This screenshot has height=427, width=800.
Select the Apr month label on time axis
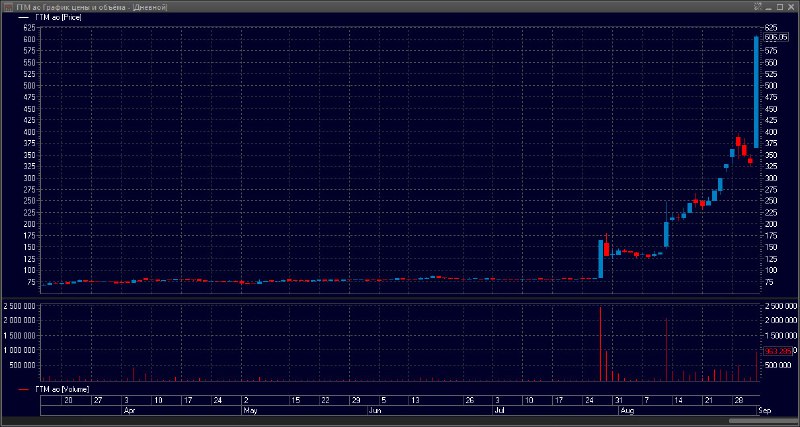[128, 410]
